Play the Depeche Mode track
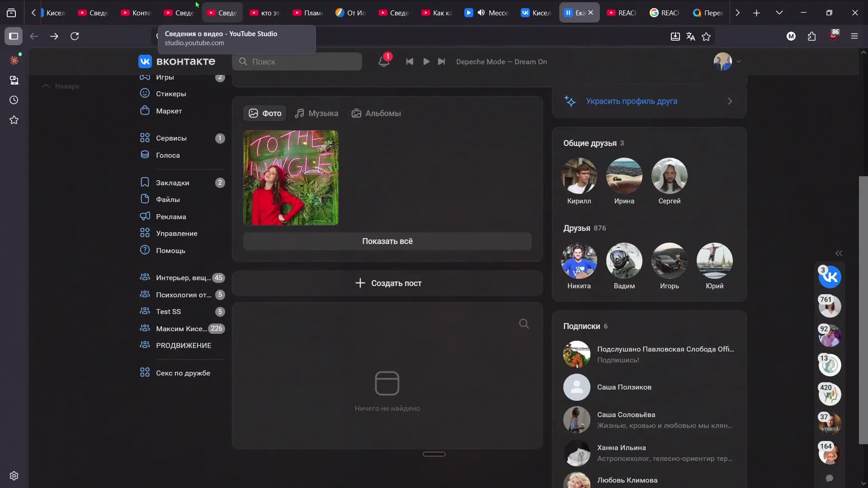Screen dimensions: 868x488 (x=426, y=61)
